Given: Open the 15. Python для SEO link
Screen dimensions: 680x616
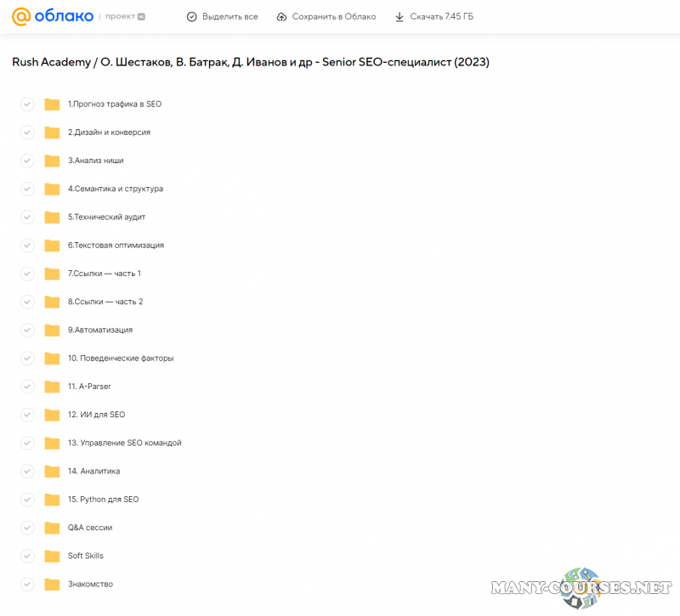Looking at the screenshot, I should tap(103, 500).
